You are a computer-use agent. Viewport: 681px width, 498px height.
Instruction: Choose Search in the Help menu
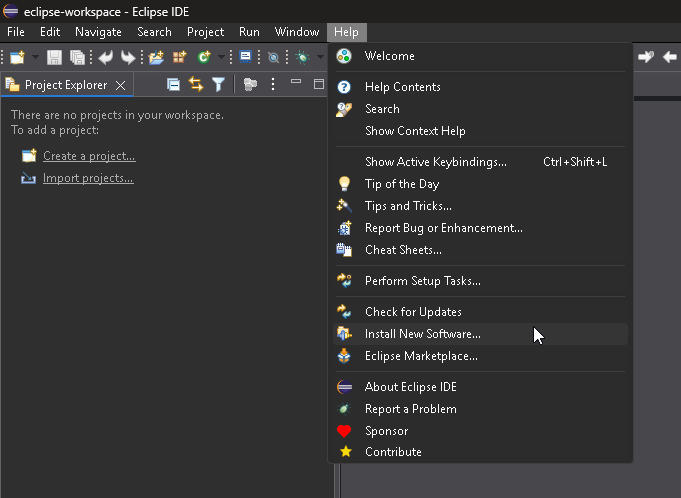pos(480,109)
